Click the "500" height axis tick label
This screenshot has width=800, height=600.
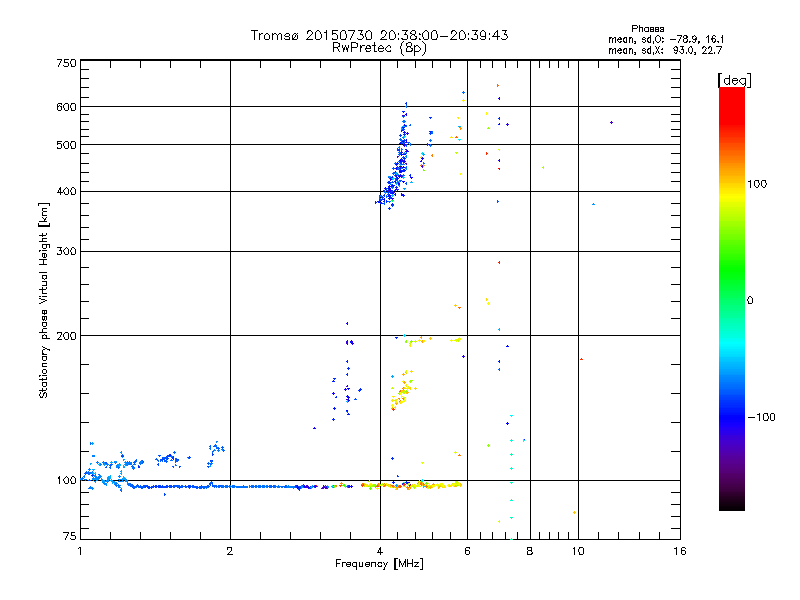pyautogui.click(x=66, y=145)
